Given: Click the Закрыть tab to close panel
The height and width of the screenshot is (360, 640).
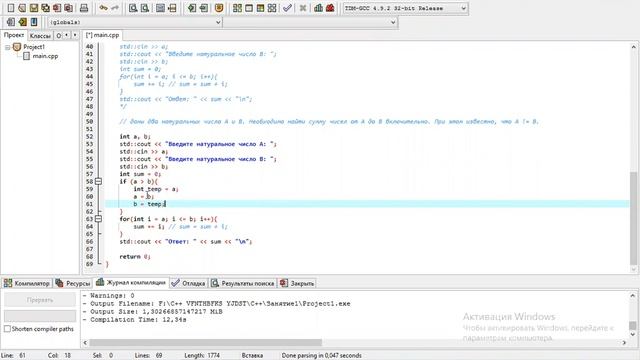Looking at the screenshot, I should coord(298,283).
